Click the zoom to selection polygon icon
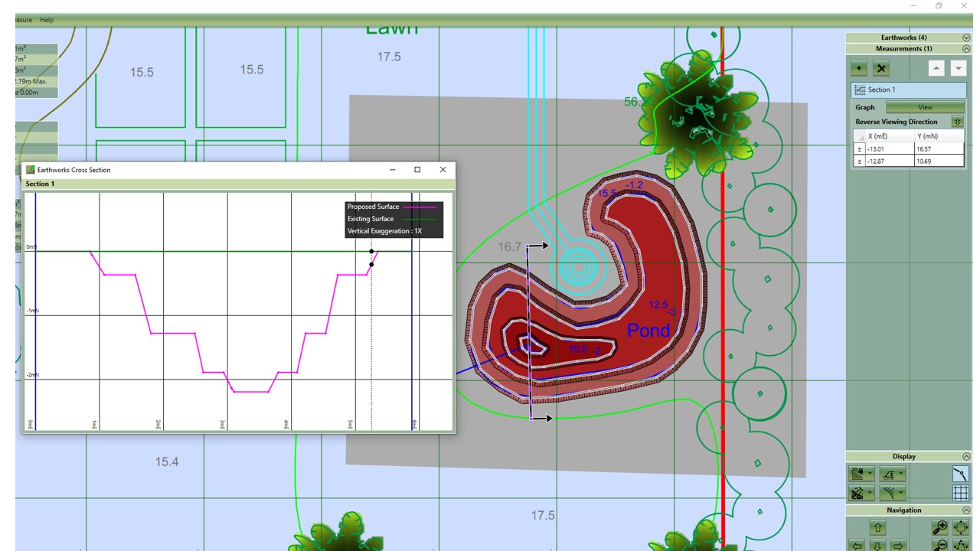 961,546
